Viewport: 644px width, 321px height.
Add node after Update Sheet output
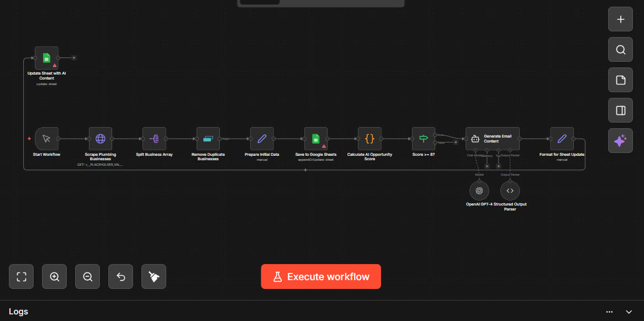tap(74, 58)
